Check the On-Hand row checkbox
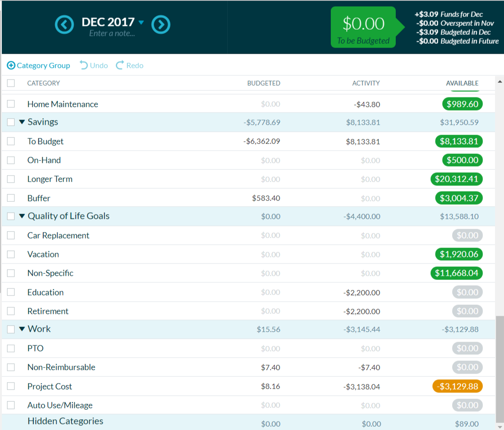 tap(11, 160)
